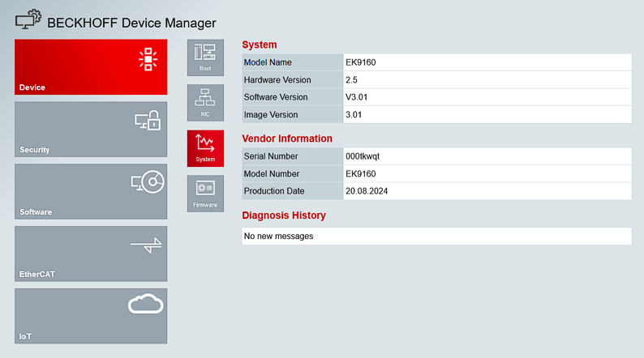The width and height of the screenshot is (644, 358).
Task: Select the Firmware icon
Action: pyautogui.click(x=205, y=194)
